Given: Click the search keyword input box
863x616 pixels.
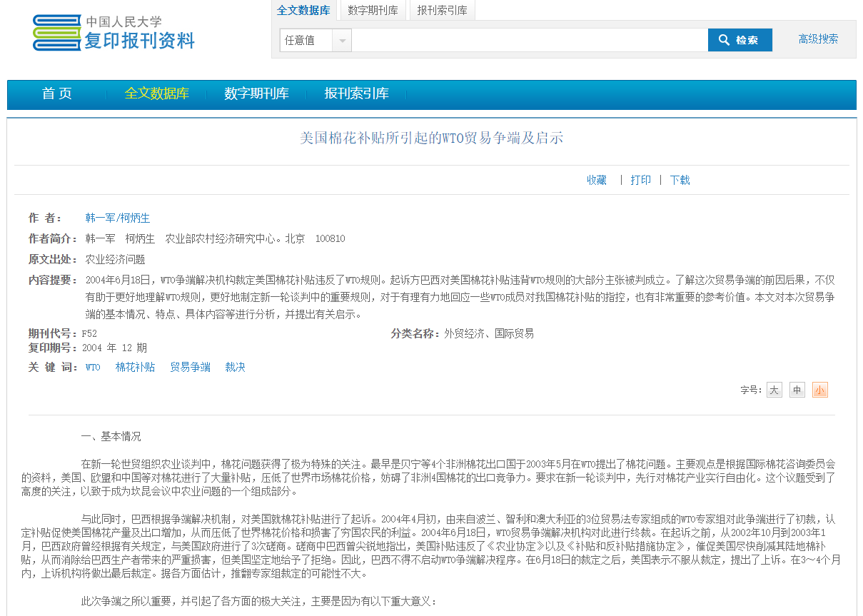Looking at the screenshot, I should coord(528,40).
